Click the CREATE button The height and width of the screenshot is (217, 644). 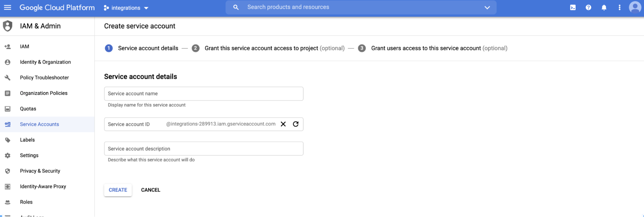[118, 190]
